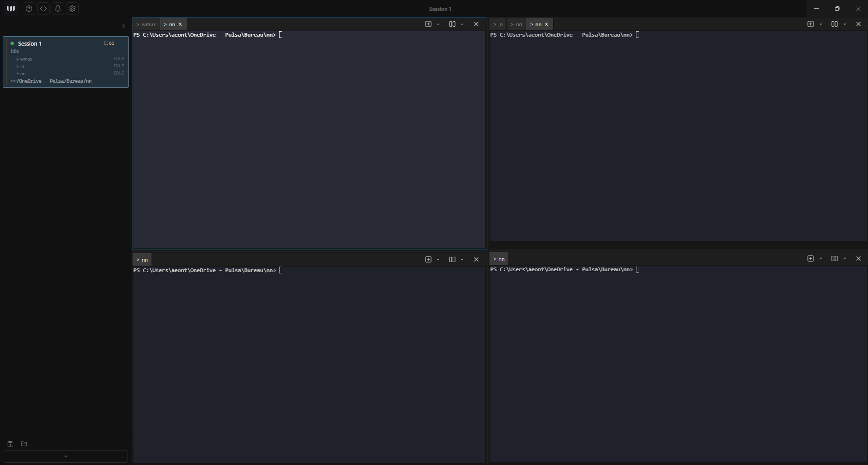Viewport: 868px width, 465px height.
Task: Select the Session 1 card in sidebar
Action: click(x=66, y=62)
